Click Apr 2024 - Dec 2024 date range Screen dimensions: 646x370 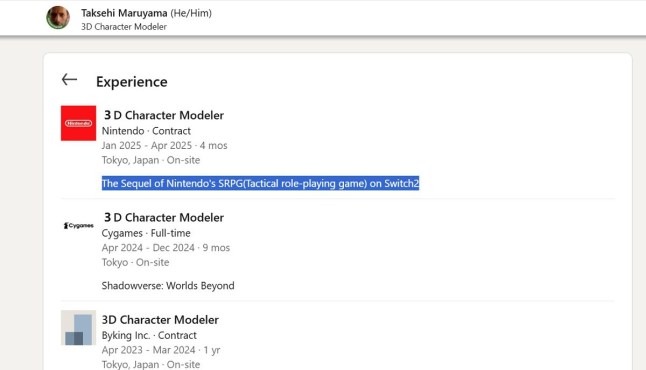pyautogui.click(x=166, y=248)
